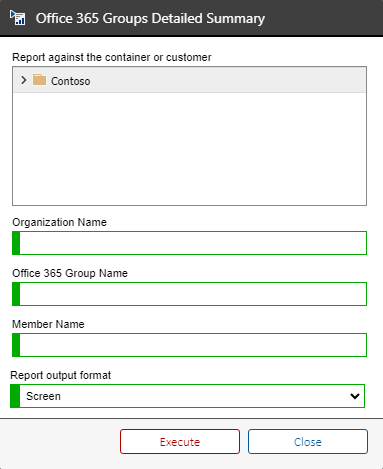Focus the Member Name input field
The width and height of the screenshot is (383, 469).
(x=189, y=345)
